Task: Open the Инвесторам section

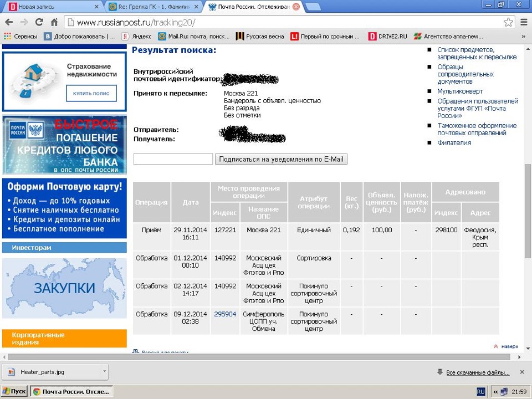Action: (x=64, y=248)
